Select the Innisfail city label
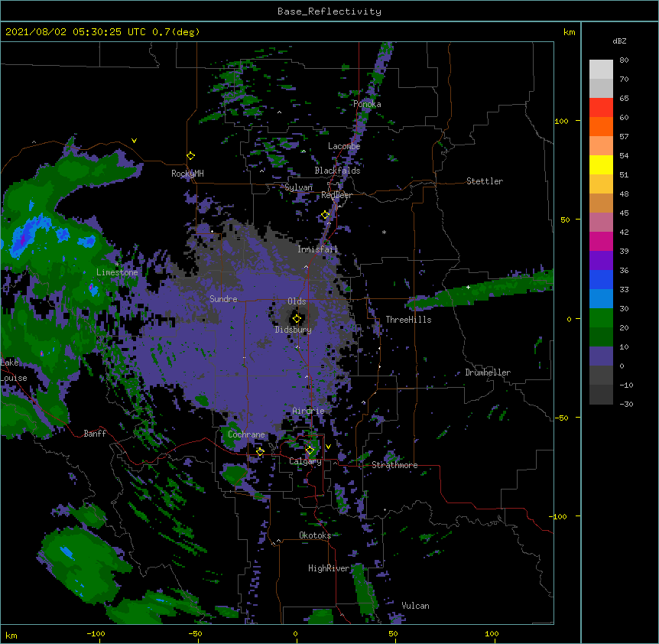659x644 pixels. pos(318,249)
